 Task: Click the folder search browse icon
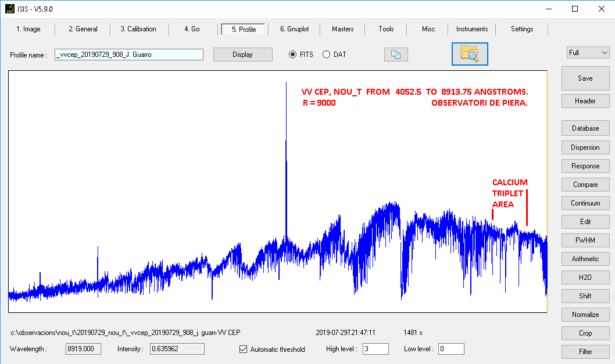pyautogui.click(x=469, y=54)
